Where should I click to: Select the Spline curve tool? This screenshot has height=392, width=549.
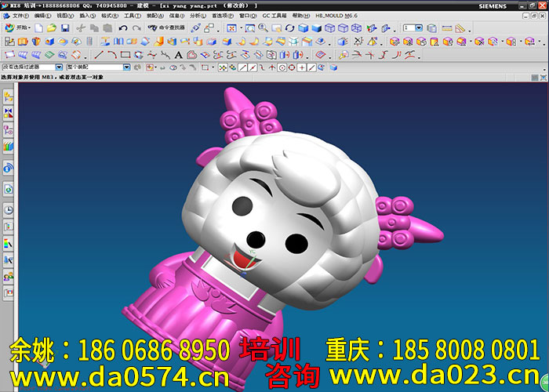pyautogui.click(x=152, y=55)
